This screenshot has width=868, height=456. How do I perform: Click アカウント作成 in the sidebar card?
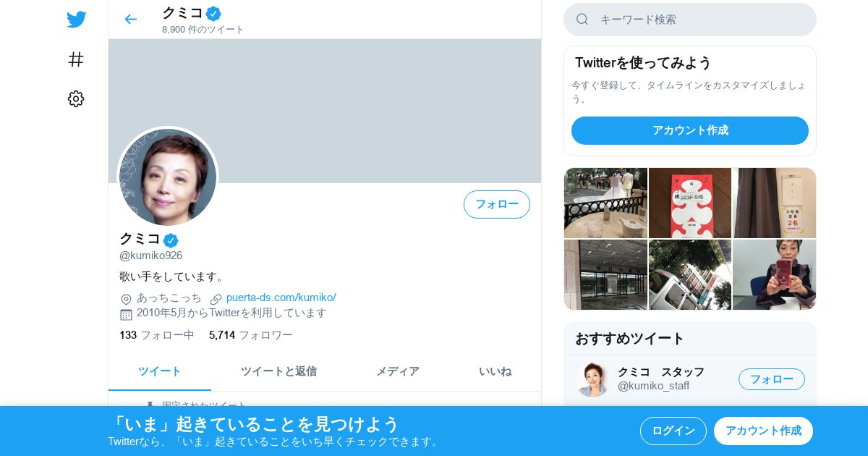(x=690, y=130)
